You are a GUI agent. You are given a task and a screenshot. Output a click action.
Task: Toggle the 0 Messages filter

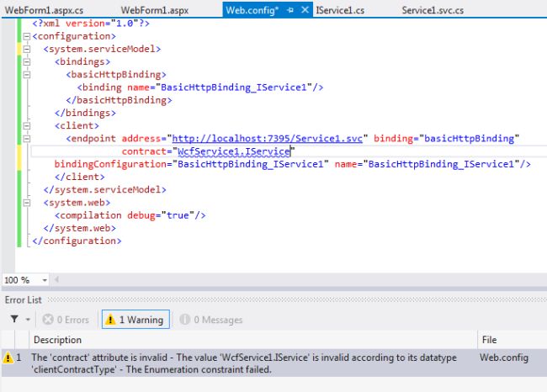point(210,320)
